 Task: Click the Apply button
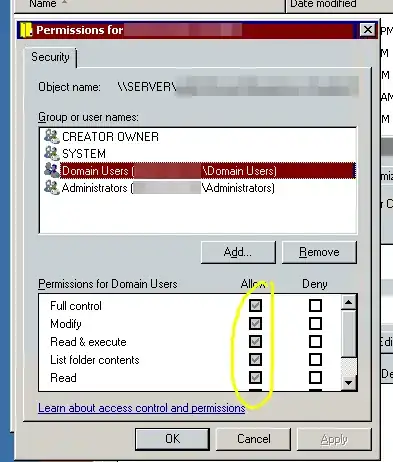[x=334, y=439]
